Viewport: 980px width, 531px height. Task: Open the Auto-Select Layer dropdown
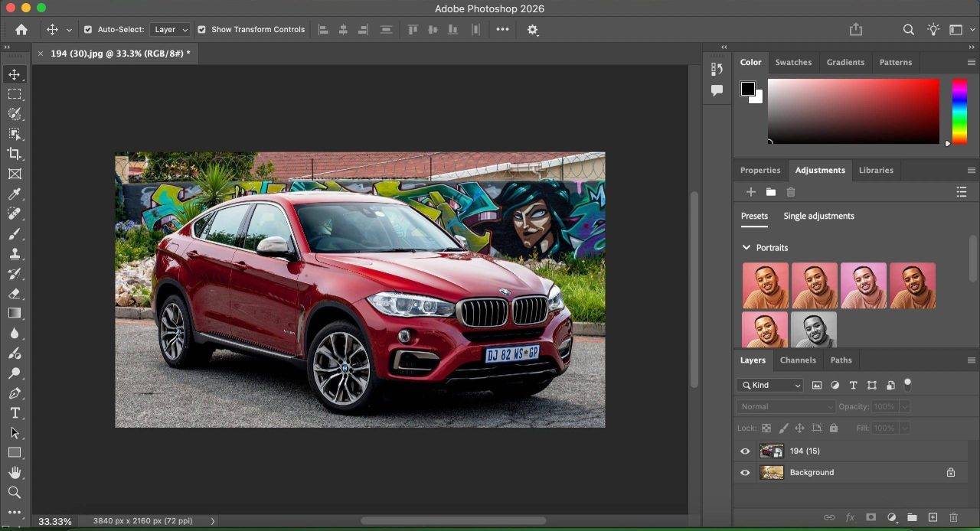169,30
